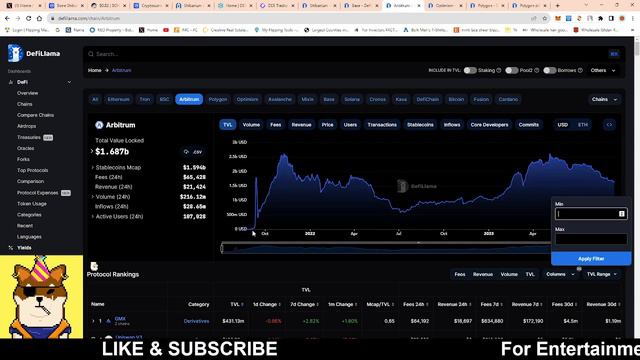Click the search magnifier icon
640x360 pixels.
tap(91, 54)
